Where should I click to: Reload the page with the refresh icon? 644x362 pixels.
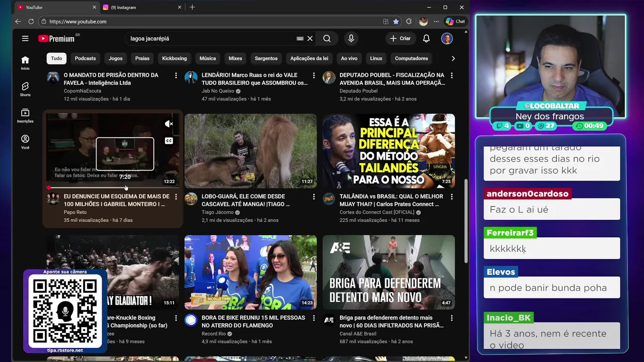point(31,22)
